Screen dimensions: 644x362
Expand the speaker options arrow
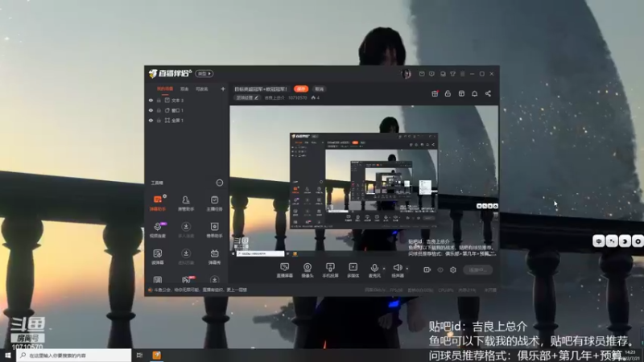pos(407,269)
